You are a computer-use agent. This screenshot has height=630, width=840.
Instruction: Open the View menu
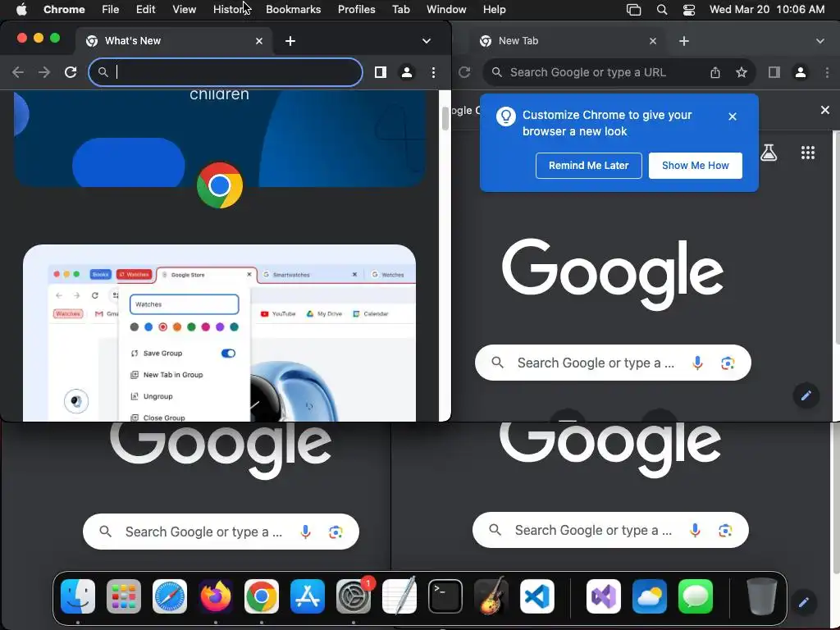[x=184, y=10]
